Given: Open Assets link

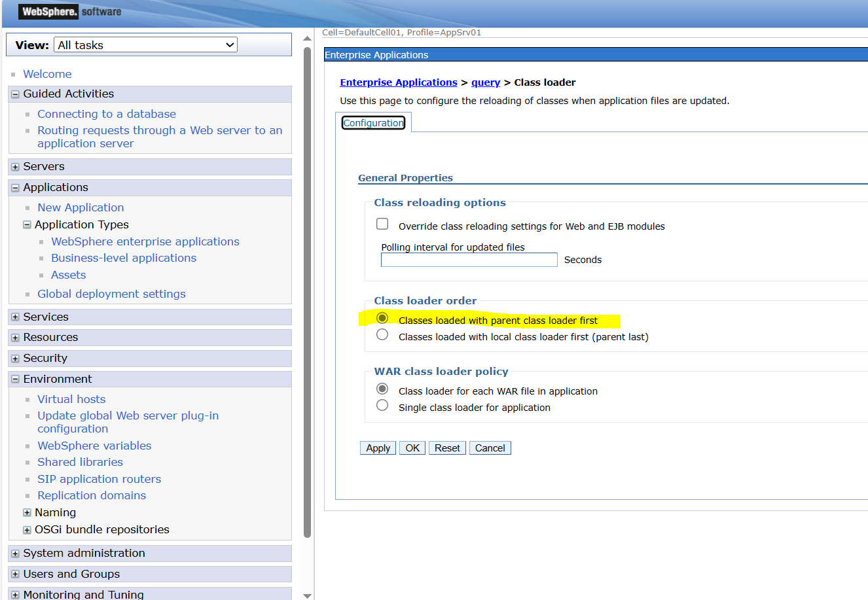Looking at the screenshot, I should (x=69, y=275).
